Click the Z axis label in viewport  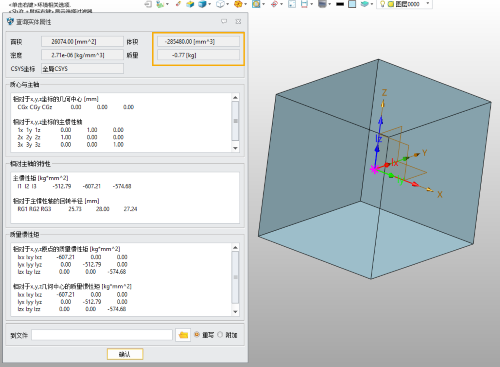click(x=384, y=93)
